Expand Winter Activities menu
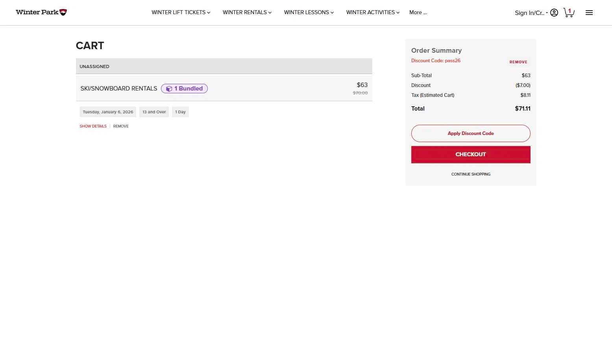This screenshot has height=364, width=612. tap(373, 12)
